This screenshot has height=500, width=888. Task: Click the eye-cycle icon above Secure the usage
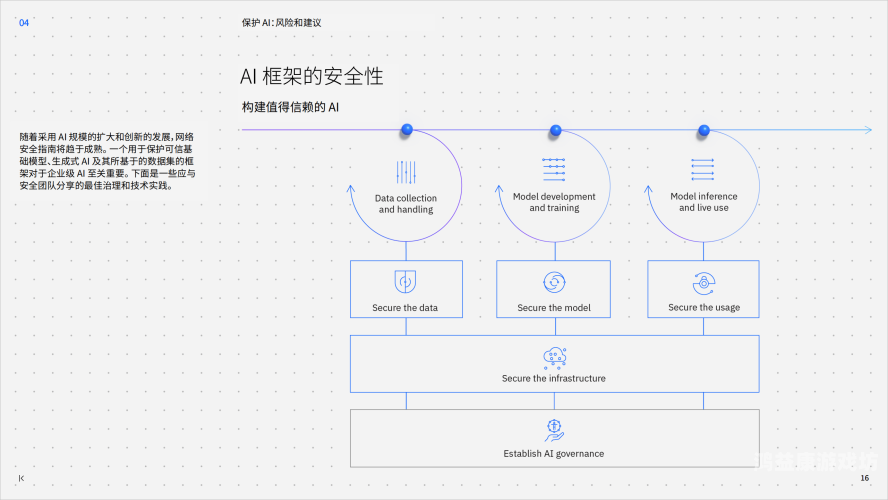click(x=703, y=283)
